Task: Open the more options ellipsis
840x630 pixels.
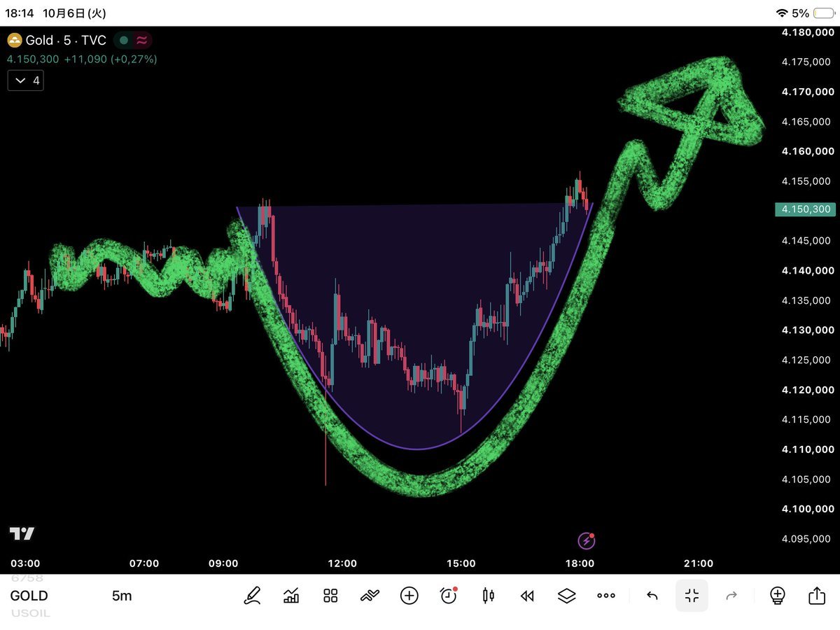Action: (x=605, y=596)
